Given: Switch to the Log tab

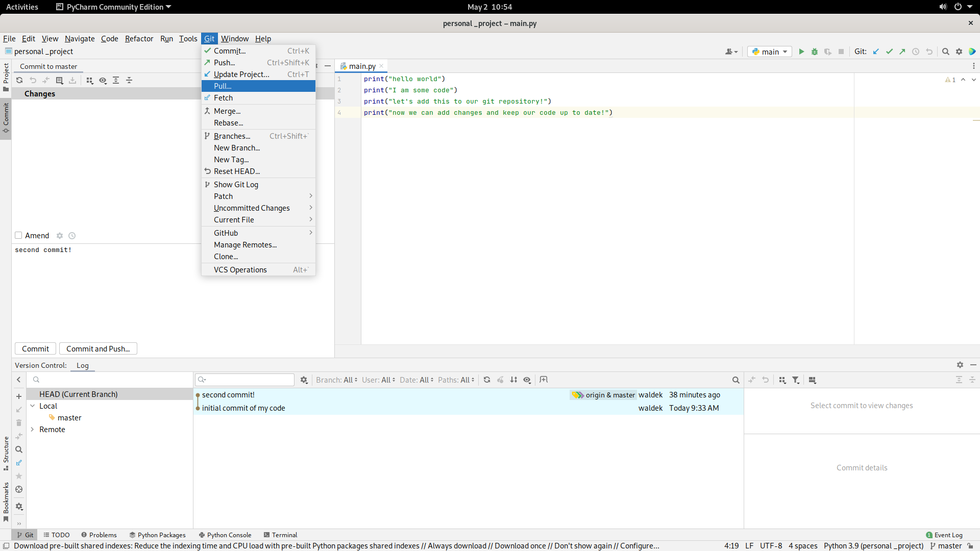Looking at the screenshot, I should 83,365.
